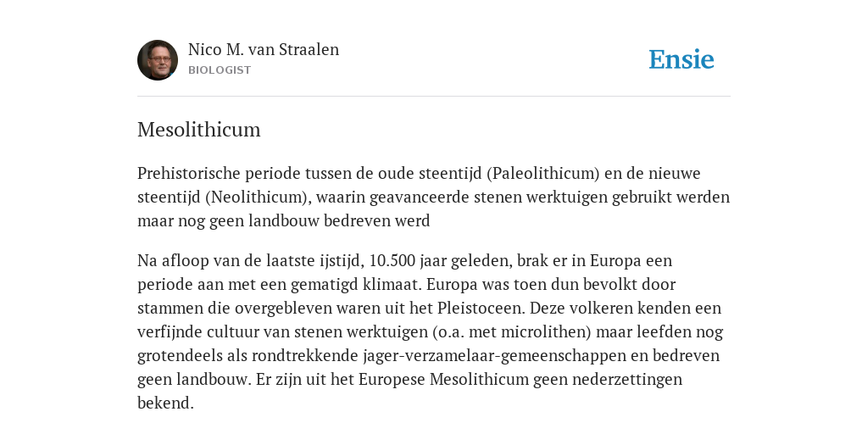Click the BIOLOGIST label under the author name
Screen dimensions: 868x434
pyautogui.click(x=220, y=70)
